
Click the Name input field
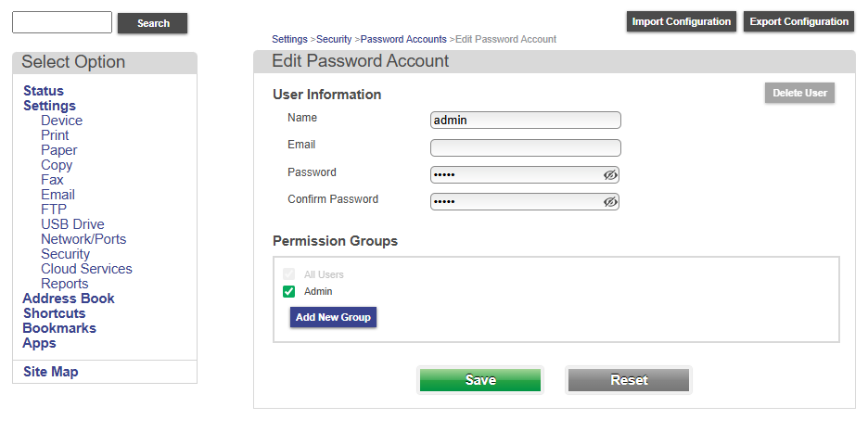(525, 120)
